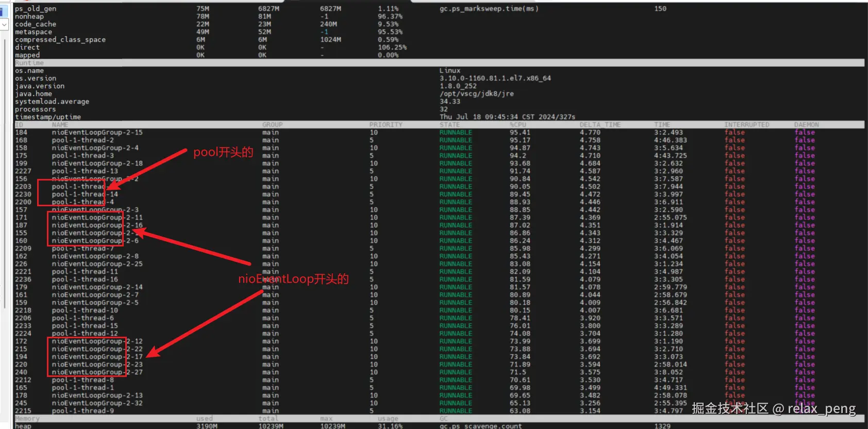Click the STATE column header
This screenshot has width=868, height=429.
pos(449,125)
